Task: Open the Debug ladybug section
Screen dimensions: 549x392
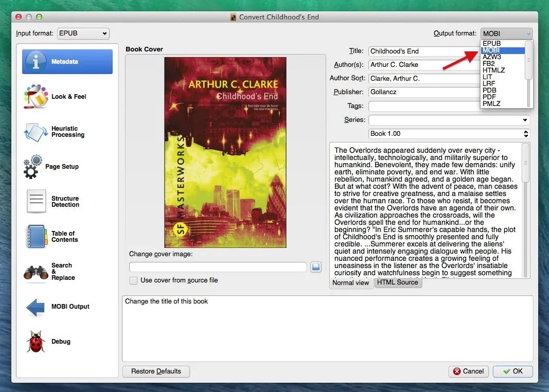Action: pyautogui.click(x=67, y=342)
